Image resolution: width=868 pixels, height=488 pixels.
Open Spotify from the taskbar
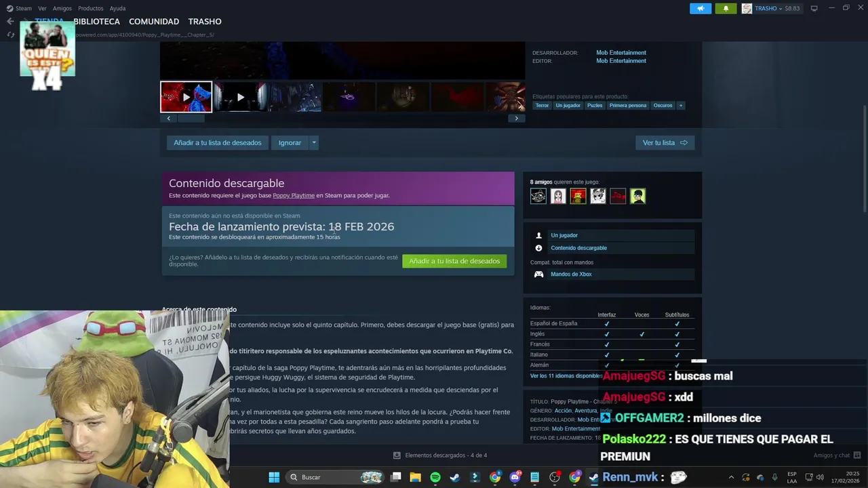click(435, 477)
